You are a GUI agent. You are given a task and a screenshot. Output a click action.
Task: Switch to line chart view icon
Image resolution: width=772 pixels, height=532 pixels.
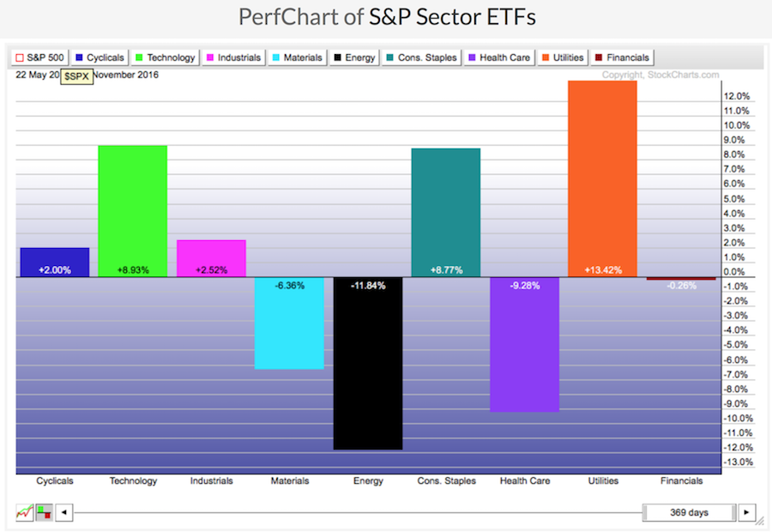click(23, 512)
